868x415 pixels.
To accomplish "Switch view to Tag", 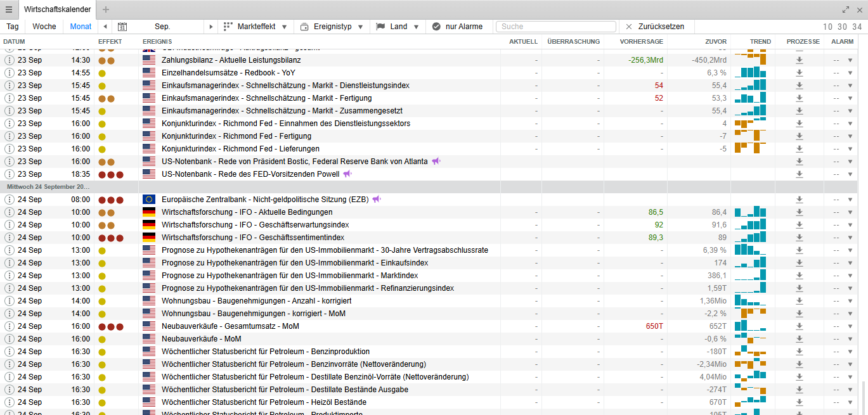I will (x=13, y=27).
